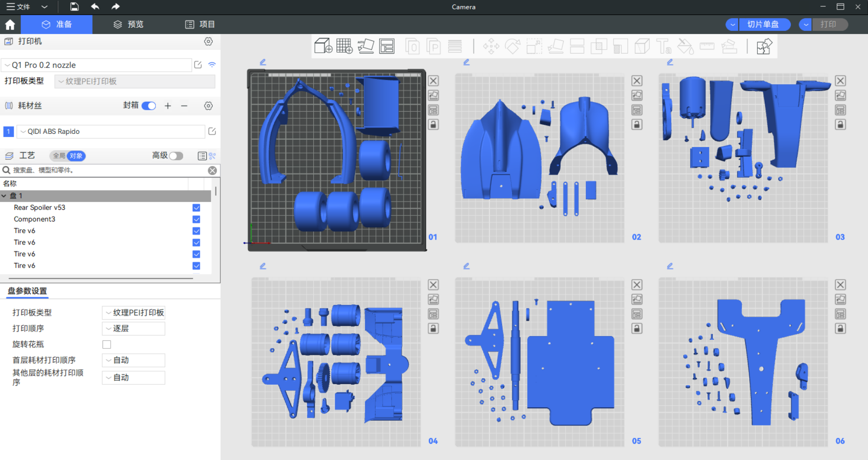The image size is (868, 460).
Task: Toggle the 封箱 enclosure switch
Action: pyautogui.click(x=149, y=106)
